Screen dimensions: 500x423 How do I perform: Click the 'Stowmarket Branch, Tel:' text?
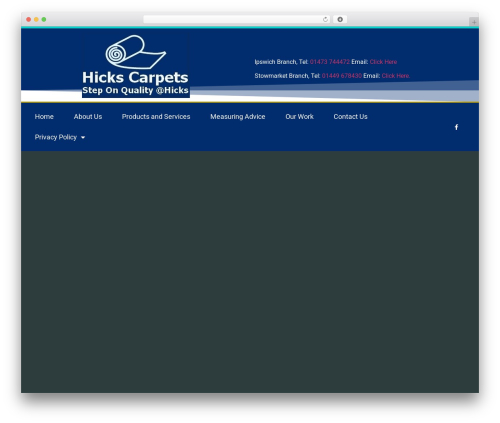[287, 76]
